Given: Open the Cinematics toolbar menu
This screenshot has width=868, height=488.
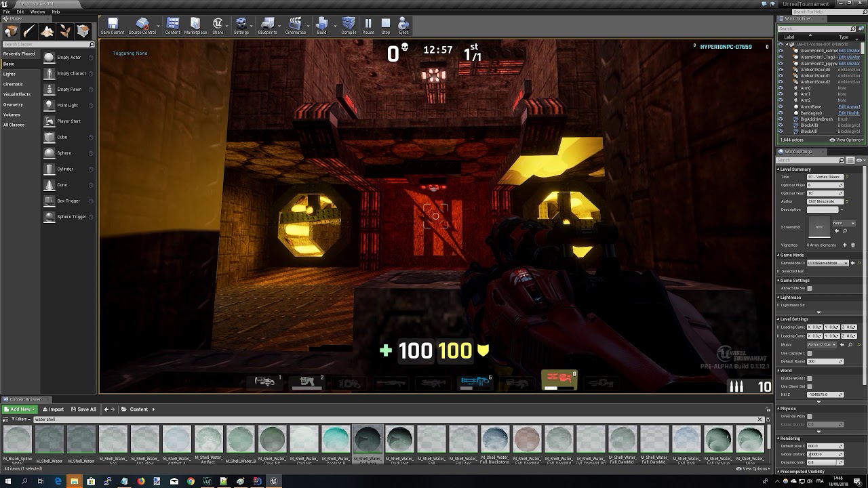Looking at the screenshot, I should (295, 26).
